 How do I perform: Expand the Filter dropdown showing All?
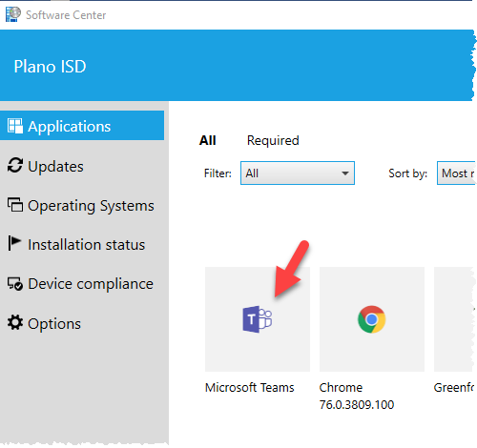298,173
